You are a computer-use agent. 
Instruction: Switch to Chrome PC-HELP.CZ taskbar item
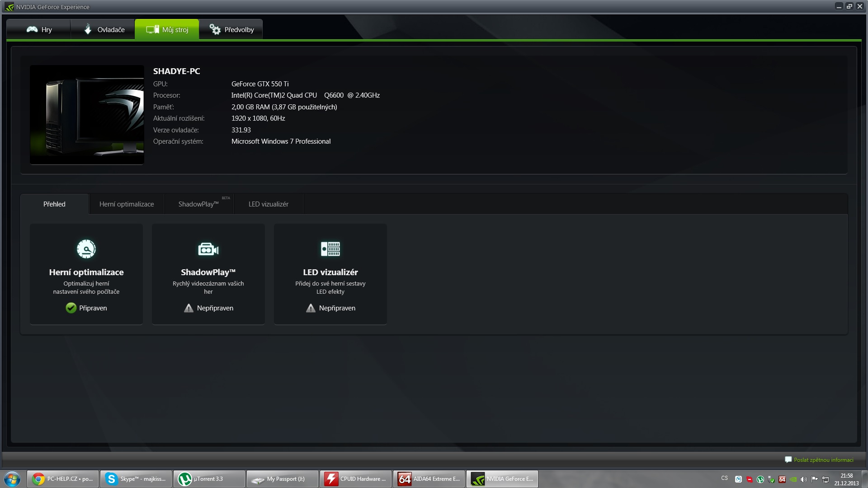(63, 479)
